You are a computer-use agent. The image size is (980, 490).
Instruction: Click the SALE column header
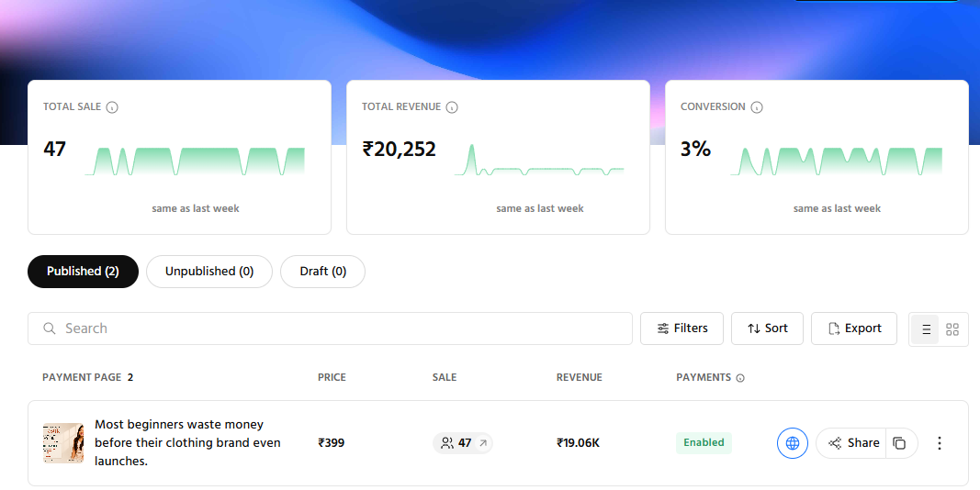[x=445, y=378]
